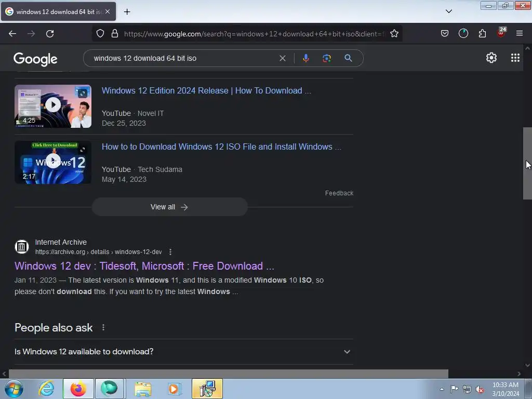532x399 pixels.
Task: Click the vertical scrollbar thumb
Action: coord(527,163)
